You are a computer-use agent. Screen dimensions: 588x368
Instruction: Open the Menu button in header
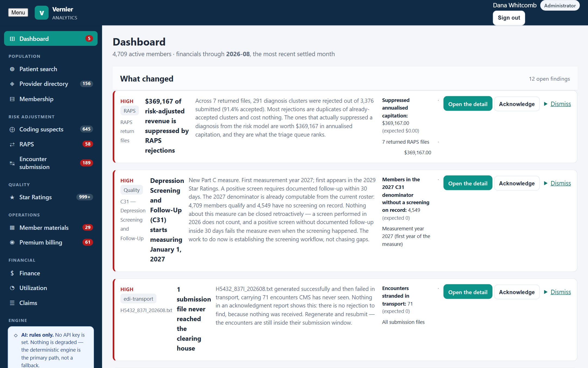pos(18,13)
